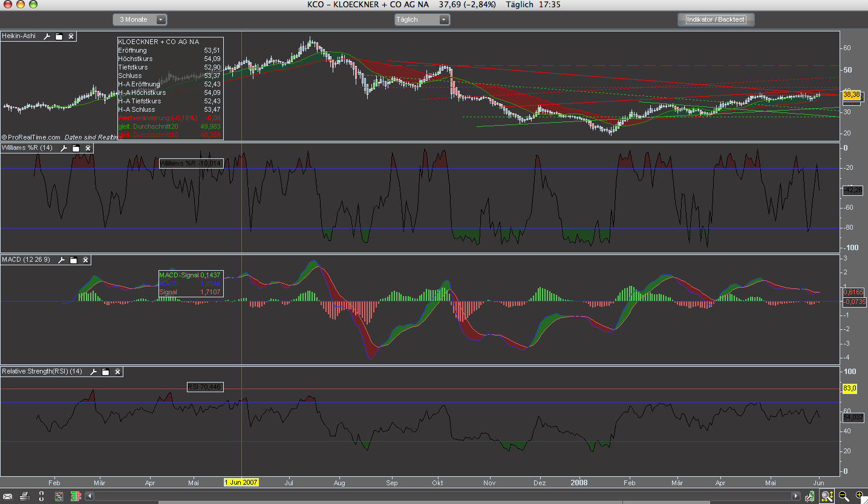
Task: Toggle the RSI panel window icon
Action: [x=105, y=372]
